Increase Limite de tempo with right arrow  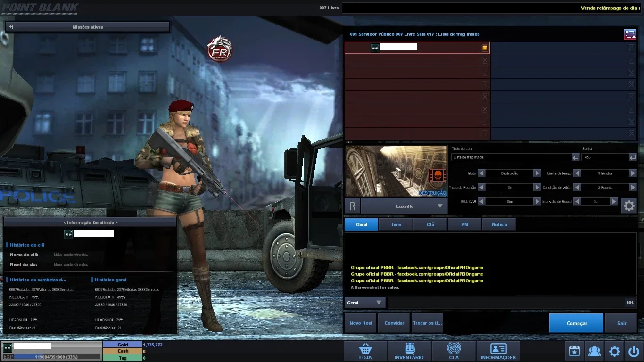[633, 173]
